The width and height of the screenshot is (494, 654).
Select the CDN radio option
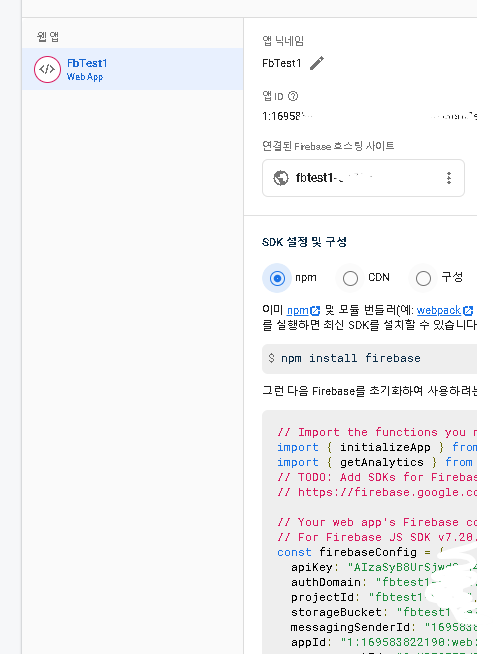(x=350, y=278)
